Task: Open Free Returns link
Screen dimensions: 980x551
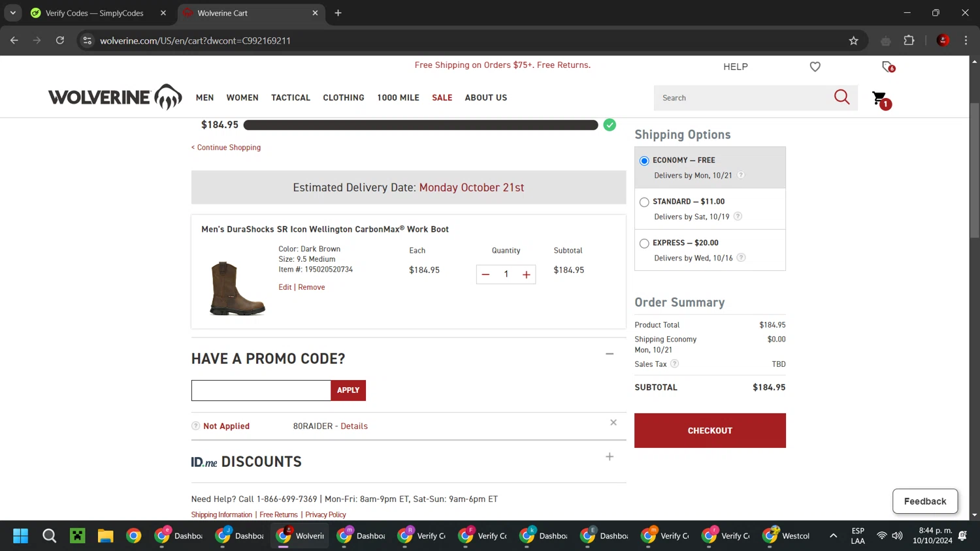Action: 278,515
